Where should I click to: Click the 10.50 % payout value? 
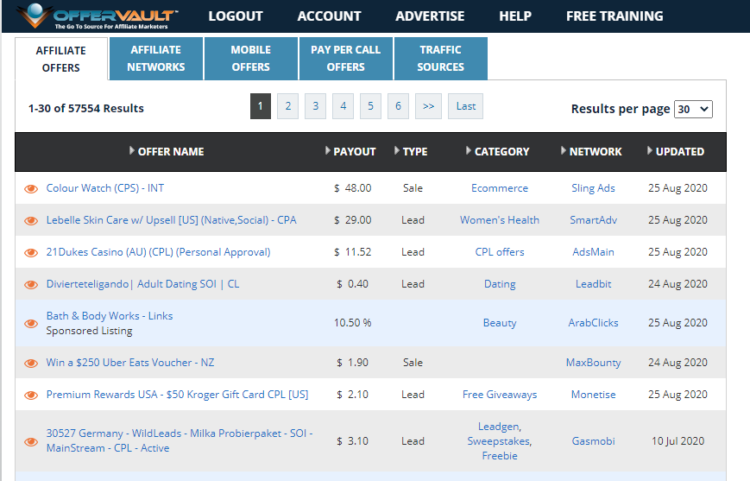[353, 323]
